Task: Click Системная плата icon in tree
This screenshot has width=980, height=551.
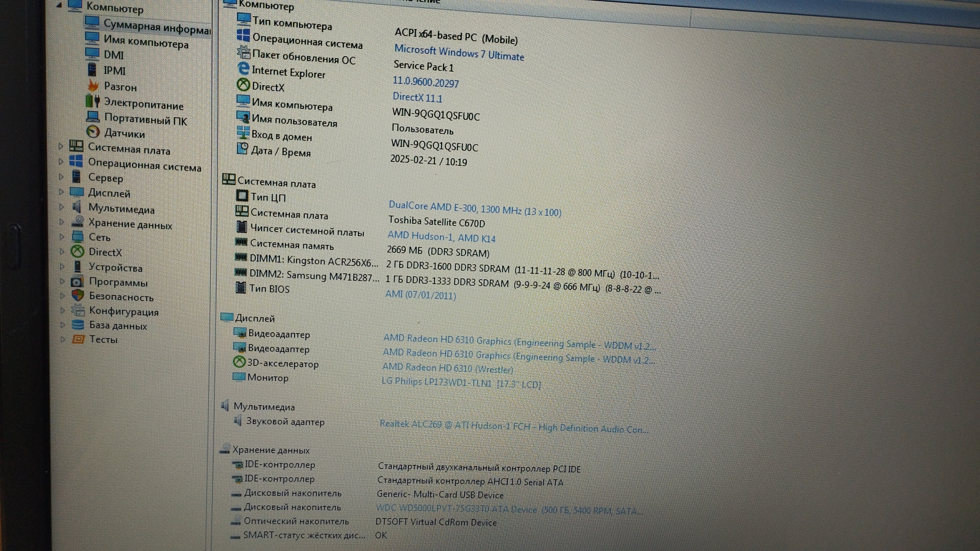Action: tap(76, 147)
